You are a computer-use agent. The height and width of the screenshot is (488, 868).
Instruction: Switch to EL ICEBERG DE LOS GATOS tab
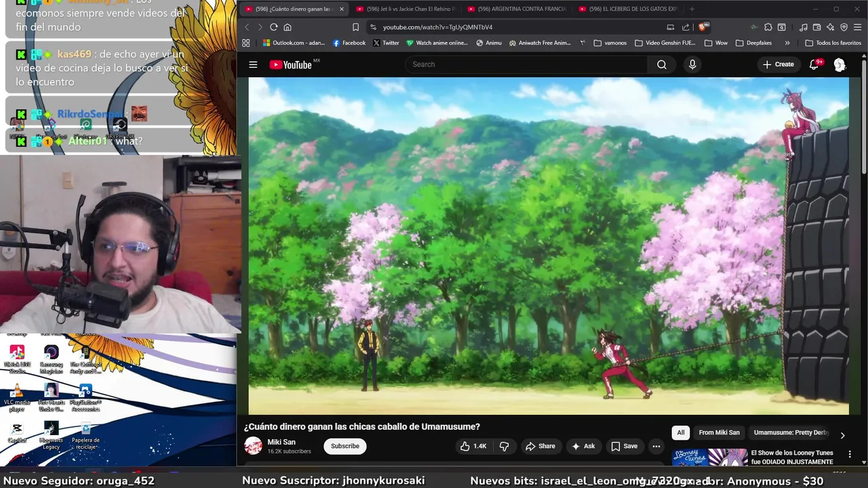(x=628, y=9)
